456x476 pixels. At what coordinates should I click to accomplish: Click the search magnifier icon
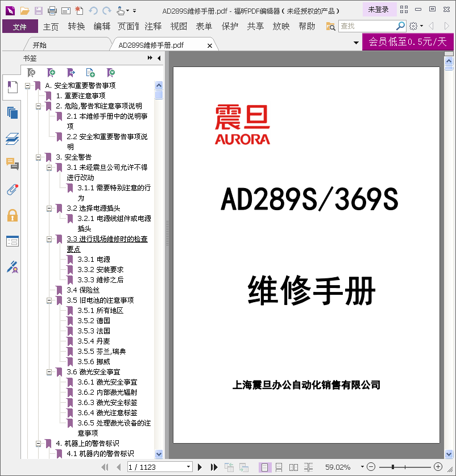(400, 26)
